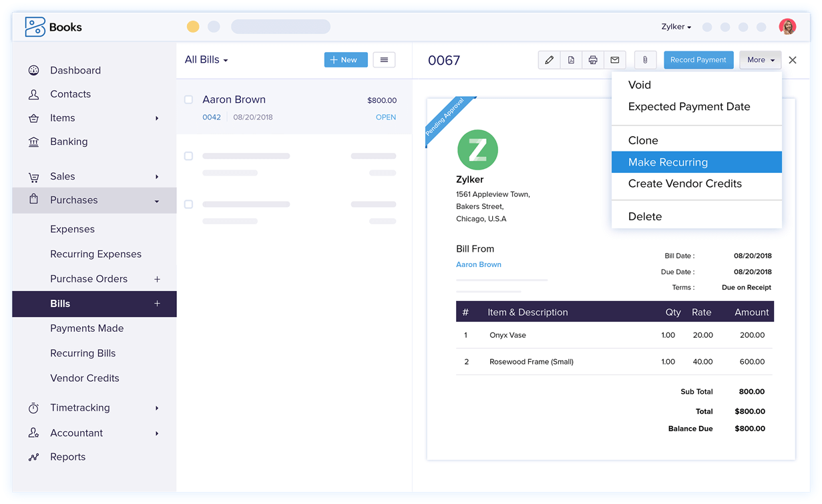Click the Dashboard gauge icon
This screenshot has height=504, width=822.
tap(33, 70)
